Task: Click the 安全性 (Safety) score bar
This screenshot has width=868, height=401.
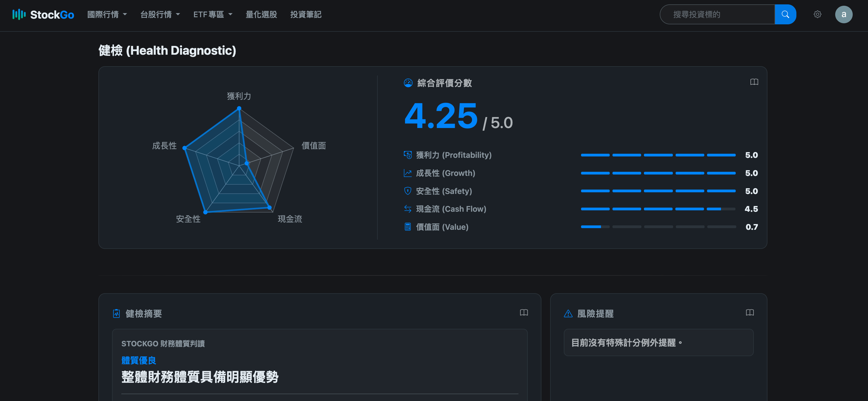Action: [x=658, y=191]
